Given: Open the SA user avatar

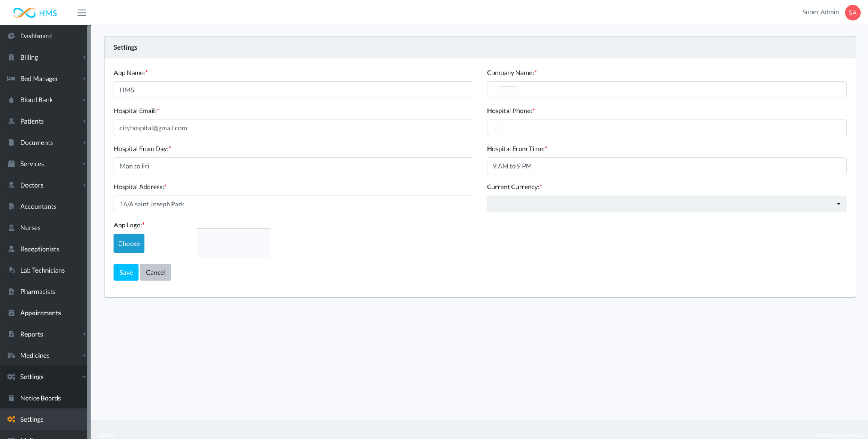Looking at the screenshot, I should pos(852,13).
